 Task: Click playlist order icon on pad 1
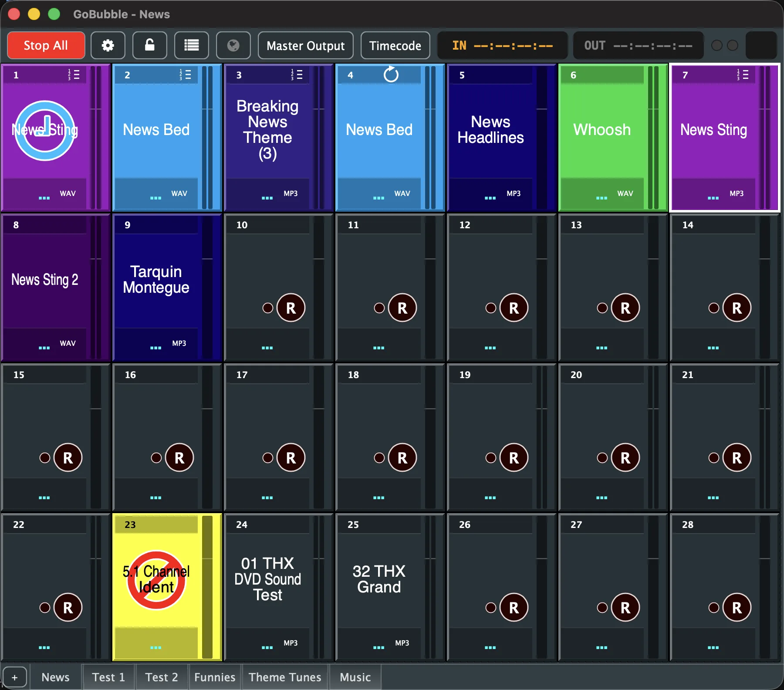74,75
